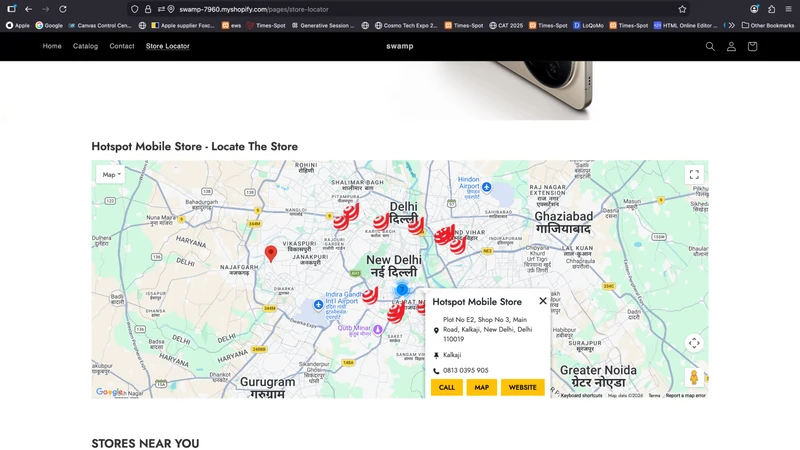Toggle fullscreen view on the map
Screen dimensions: 800x450
pos(694,174)
